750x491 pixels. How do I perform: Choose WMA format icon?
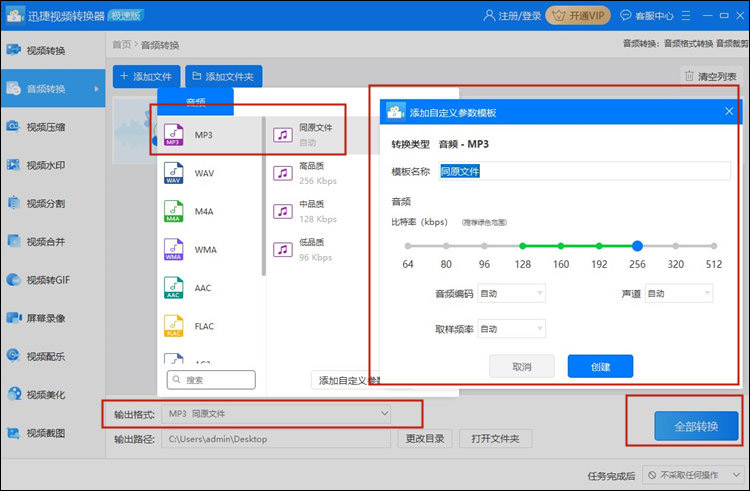tap(173, 250)
